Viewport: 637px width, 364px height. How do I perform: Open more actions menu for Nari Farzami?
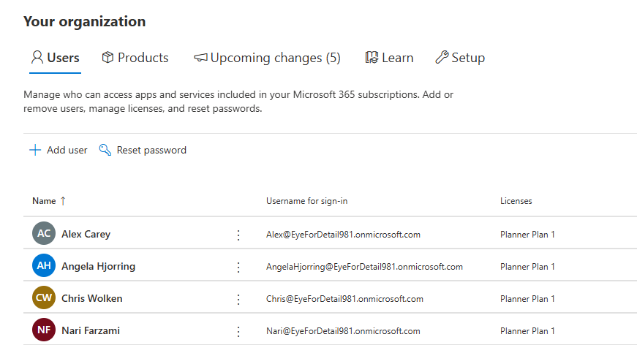(x=238, y=331)
